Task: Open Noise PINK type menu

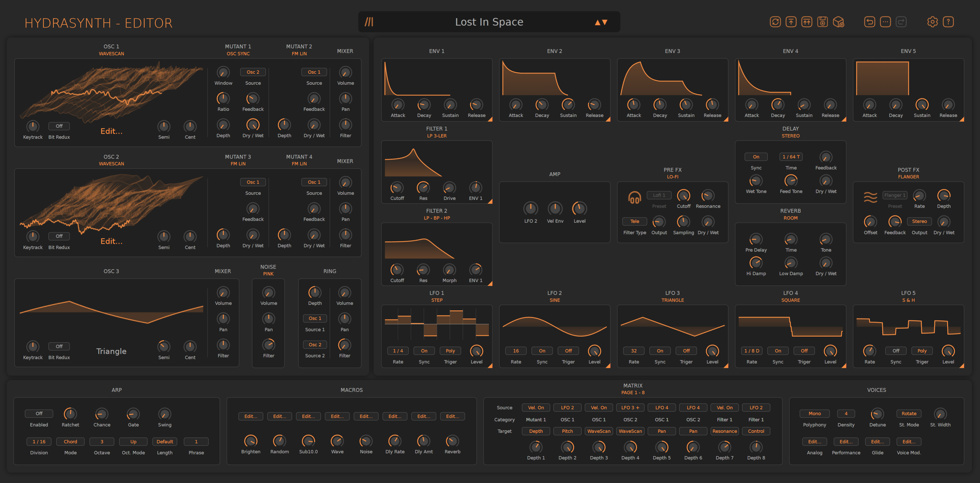Action: (x=268, y=274)
